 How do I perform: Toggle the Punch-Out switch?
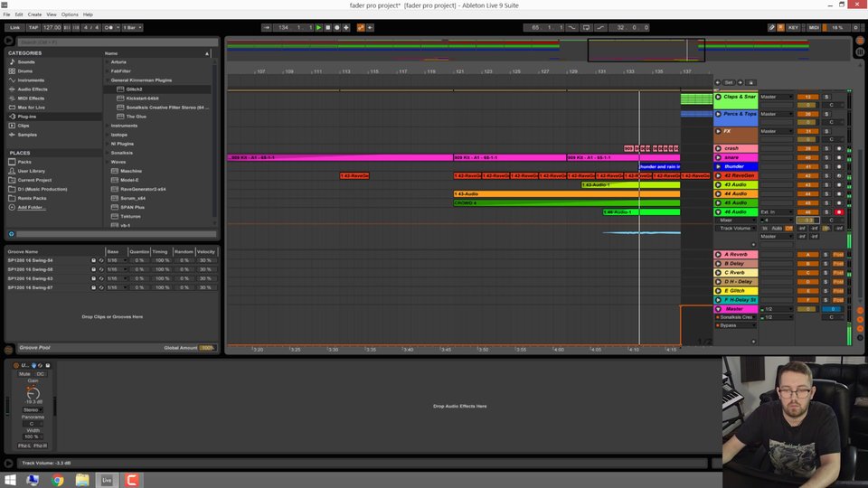pyautogui.click(x=600, y=27)
